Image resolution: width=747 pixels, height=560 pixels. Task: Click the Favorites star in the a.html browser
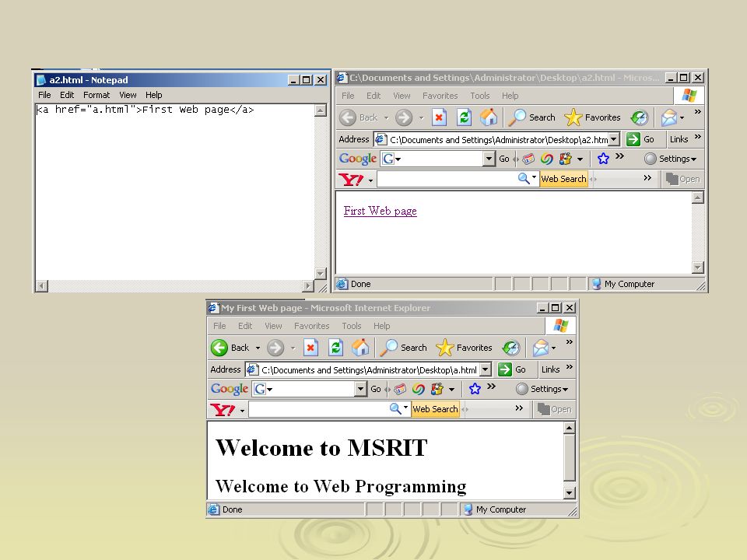pyautogui.click(x=445, y=348)
